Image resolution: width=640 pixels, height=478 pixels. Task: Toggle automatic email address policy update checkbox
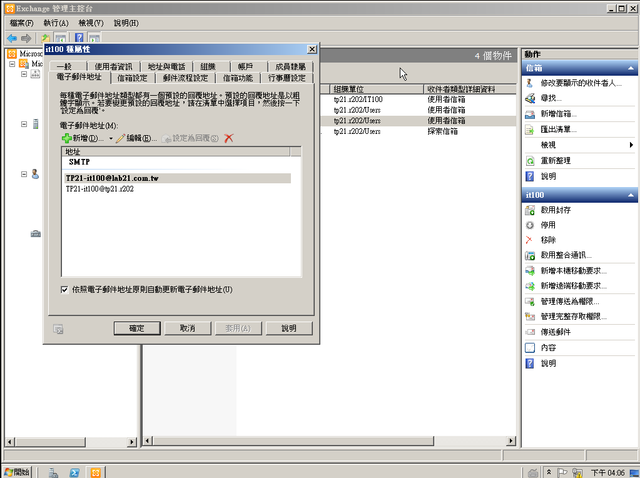pos(64,290)
